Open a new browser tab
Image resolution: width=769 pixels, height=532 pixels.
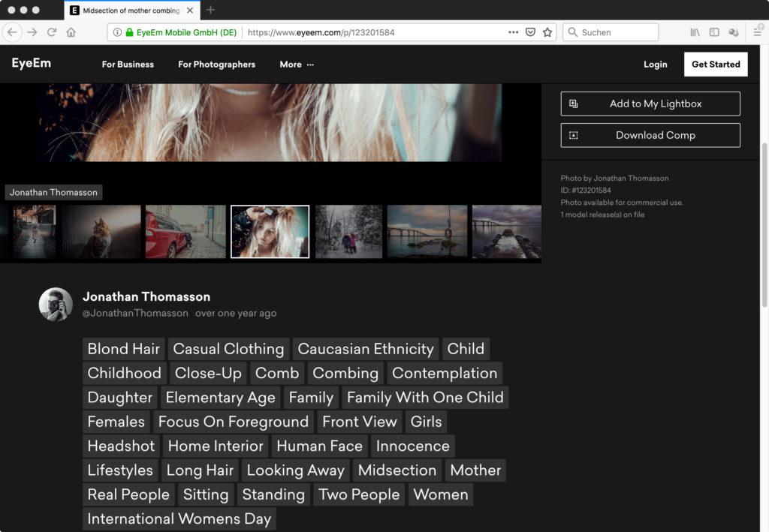point(210,10)
